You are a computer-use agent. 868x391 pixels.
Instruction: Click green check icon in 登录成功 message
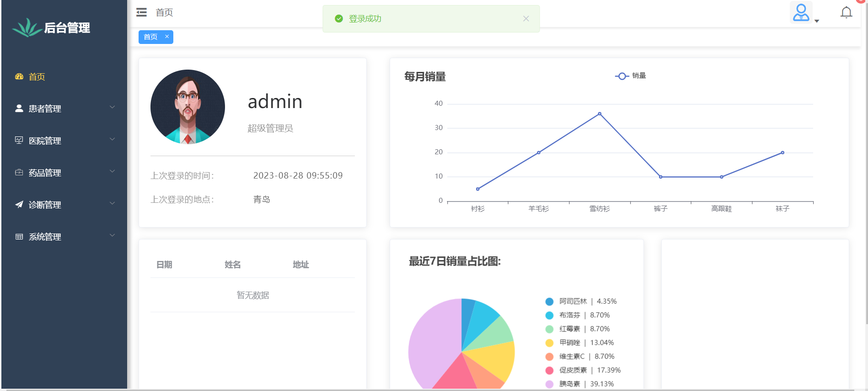click(x=339, y=19)
